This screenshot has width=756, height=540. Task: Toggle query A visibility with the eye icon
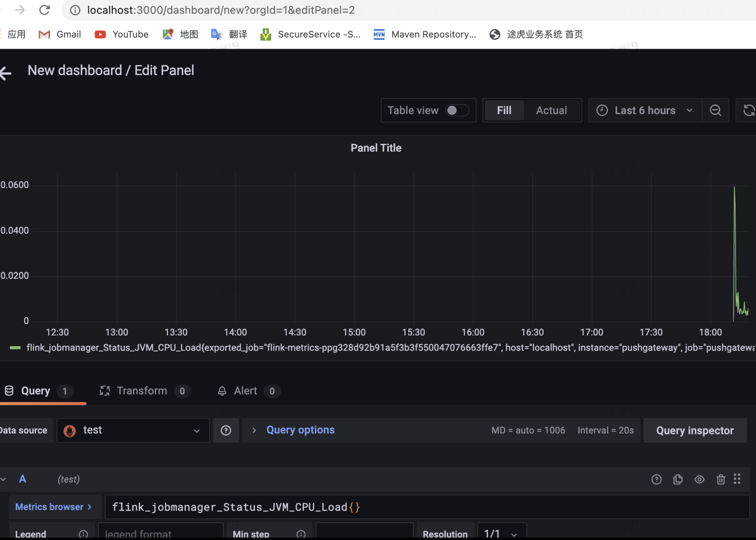(x=699, y=479)
